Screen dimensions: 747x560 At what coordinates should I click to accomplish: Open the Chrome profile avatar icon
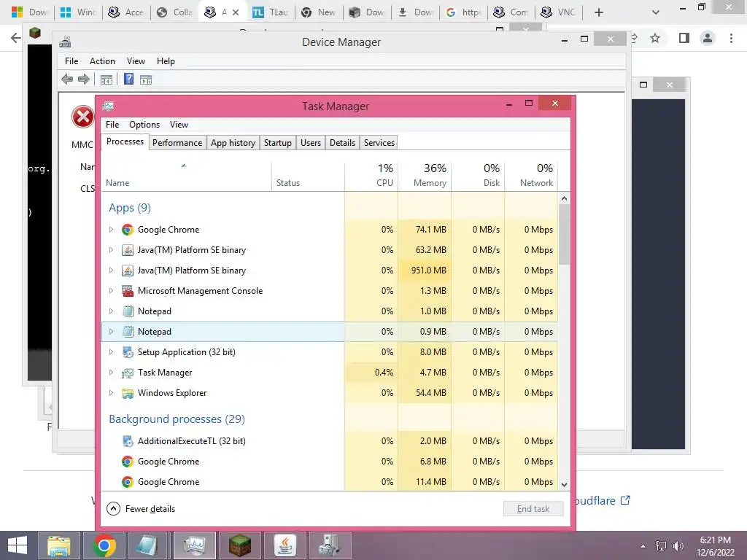coord(708,38)
